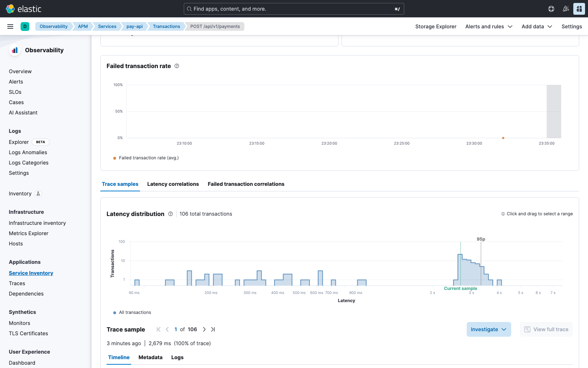Viewport: 588px width, 368px height.
Task: Go to previous trace sample
Action: (x=167, y=329)
